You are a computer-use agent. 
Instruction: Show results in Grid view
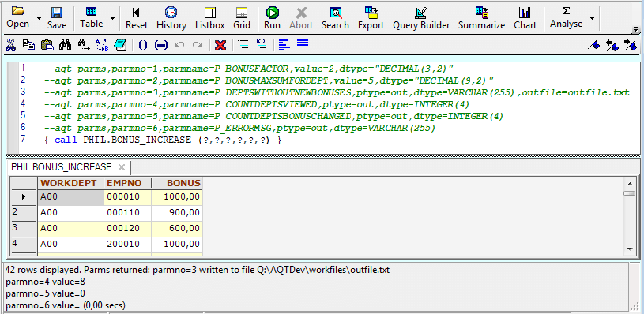[242, 18]
